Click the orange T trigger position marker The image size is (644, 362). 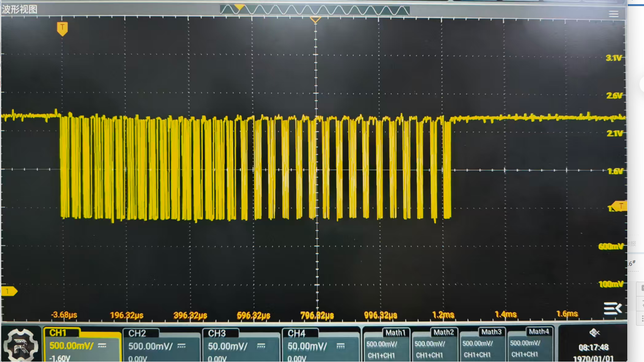coord(62,29)
